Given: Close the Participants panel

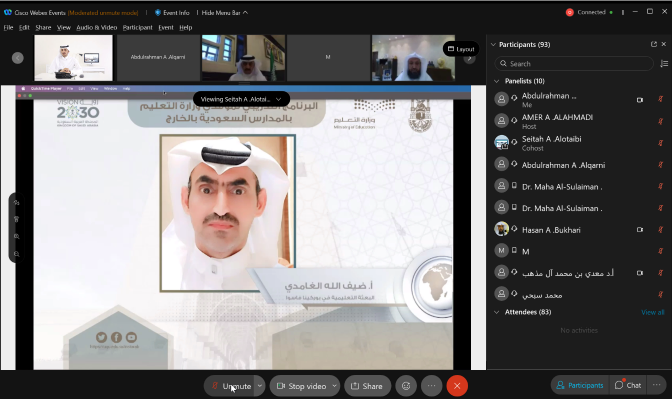Looking at the screenshot, I should pos(664,44).
